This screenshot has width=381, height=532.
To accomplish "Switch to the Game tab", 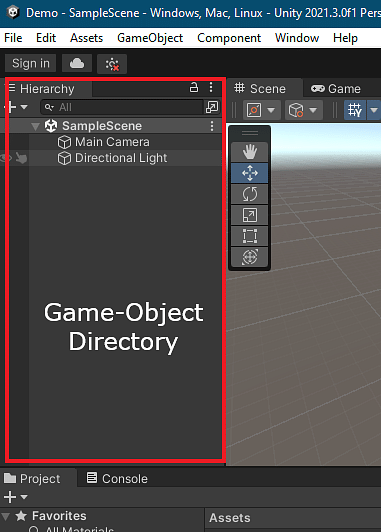I will click(336, 89).
